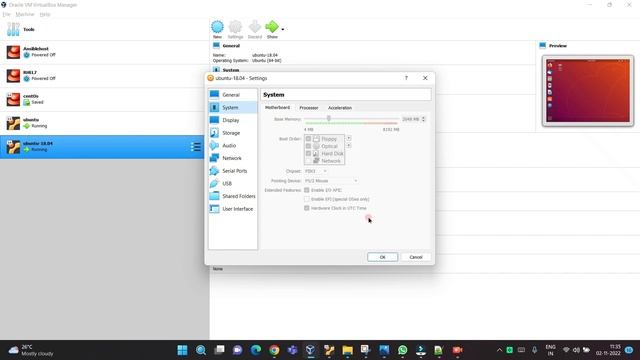Click the Discard toolbar icon

click(x=255, y=30)
